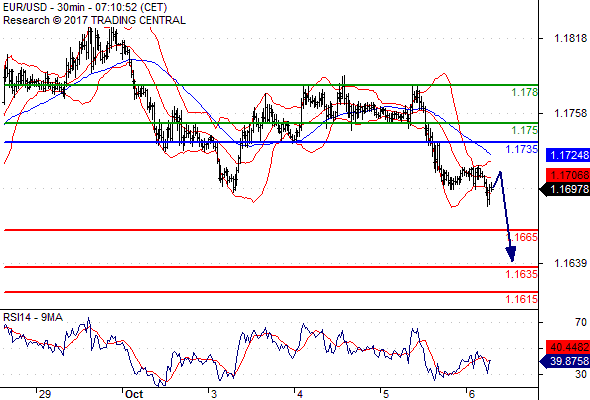Click the 1.1639 price axis label

click(x=570, y=263)
